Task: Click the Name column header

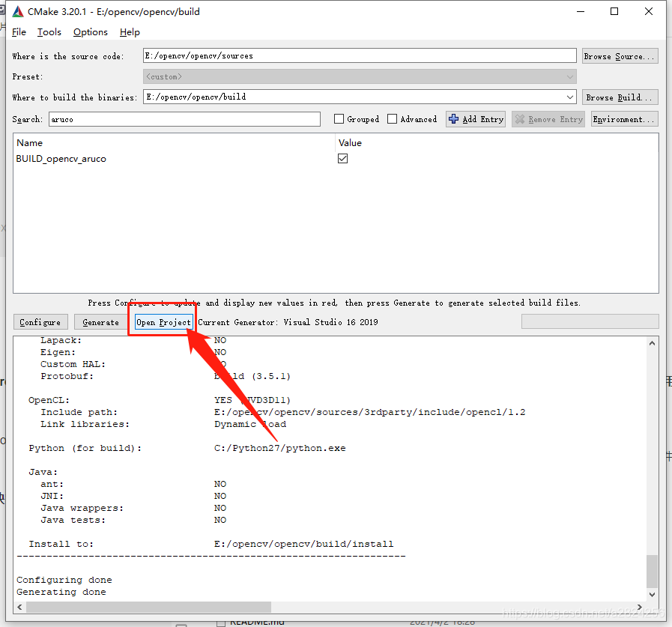Action: click(x=29, y=143)
